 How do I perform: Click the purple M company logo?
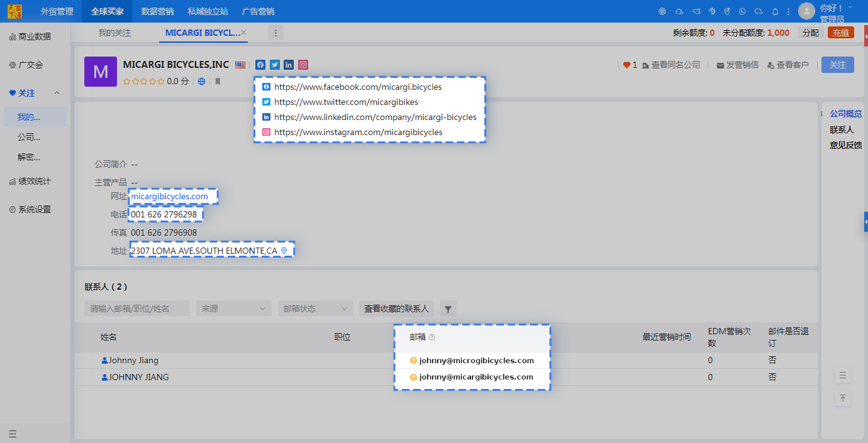click(x=101, y=72)
